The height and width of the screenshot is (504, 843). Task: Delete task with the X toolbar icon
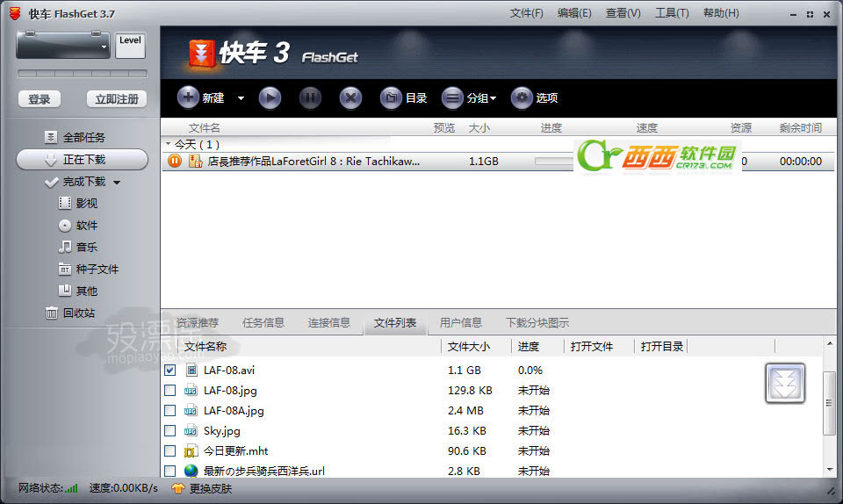coord(350,97)
